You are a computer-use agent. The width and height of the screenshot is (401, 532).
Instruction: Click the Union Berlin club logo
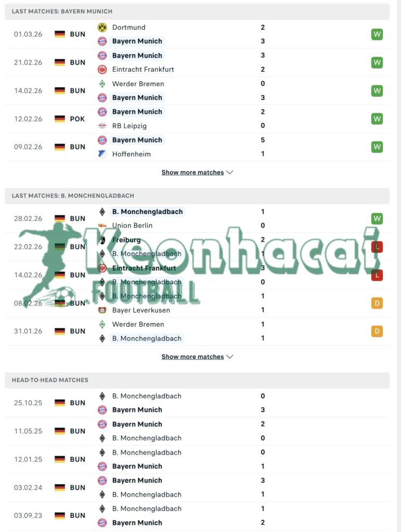[x=102, y=225]
